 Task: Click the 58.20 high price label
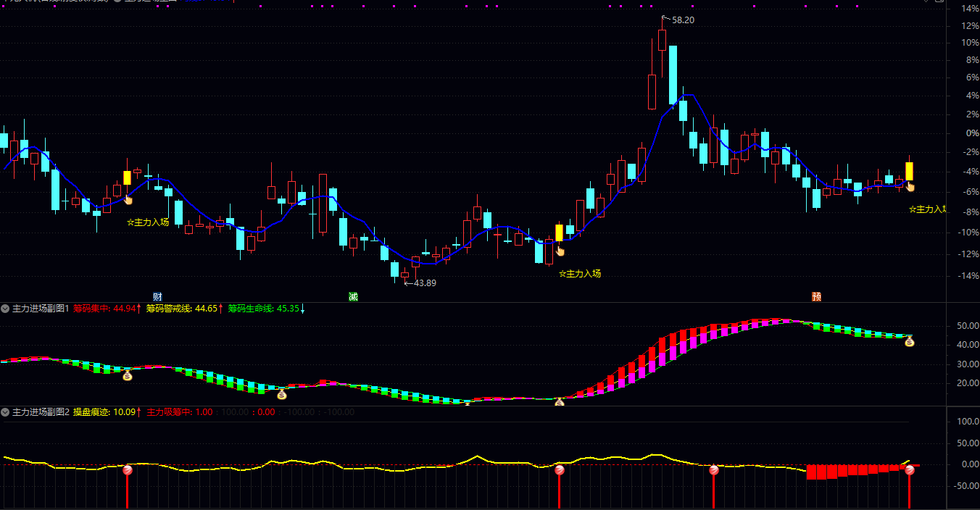[683, 20]
